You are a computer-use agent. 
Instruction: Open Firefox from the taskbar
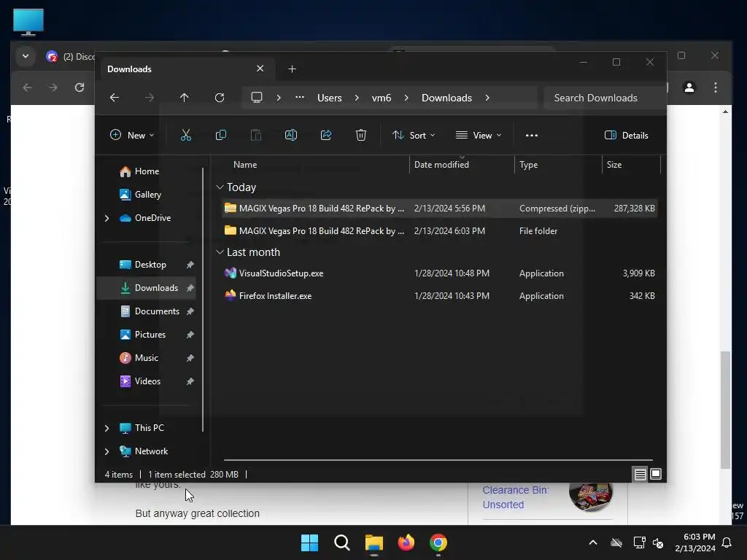click(x=406, y=542)
